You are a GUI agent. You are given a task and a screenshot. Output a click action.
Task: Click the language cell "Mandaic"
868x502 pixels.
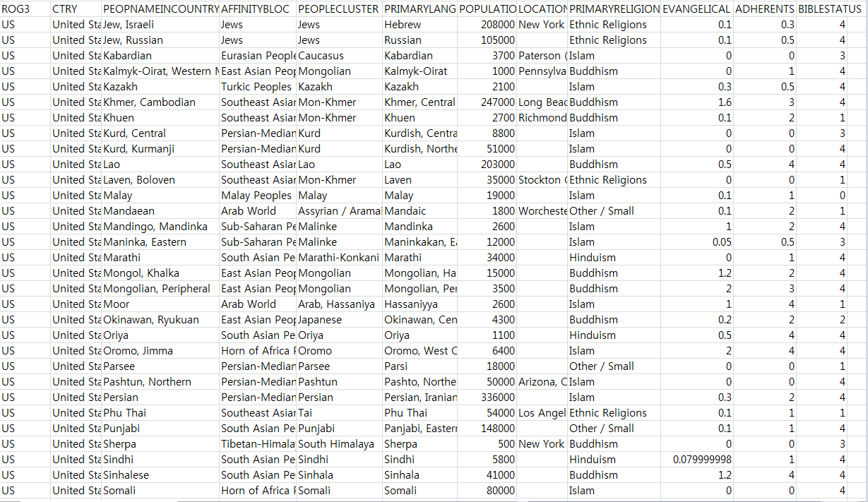tap(420, 211)
